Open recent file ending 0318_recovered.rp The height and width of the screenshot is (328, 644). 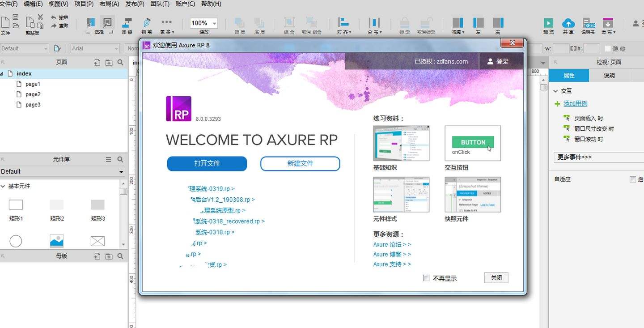[229, 221]
